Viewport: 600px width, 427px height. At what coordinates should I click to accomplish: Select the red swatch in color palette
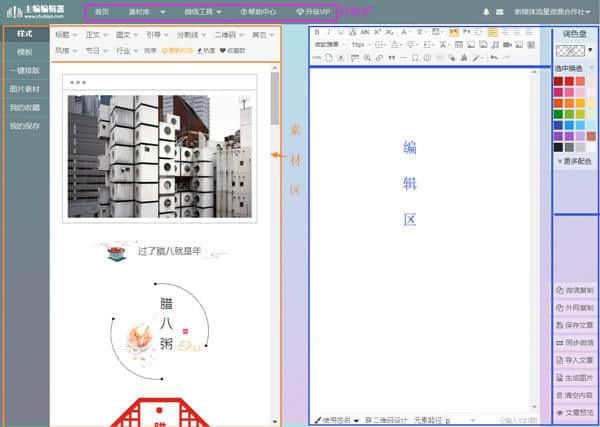click(x=570, y=82)
